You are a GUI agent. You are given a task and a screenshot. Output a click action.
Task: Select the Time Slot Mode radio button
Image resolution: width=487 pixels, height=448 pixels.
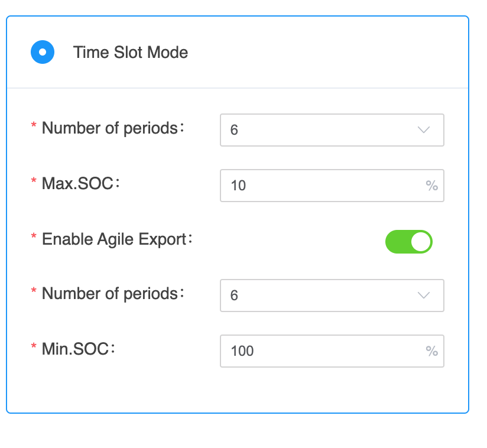[43, 52]
